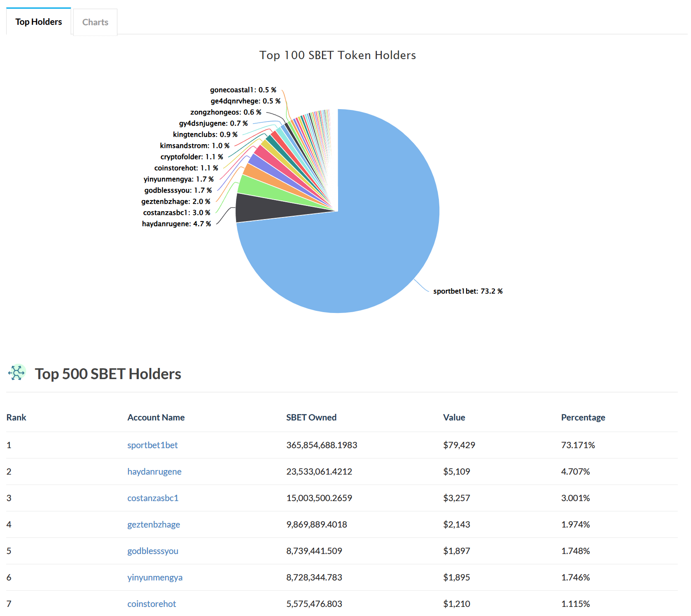
Task: Open the godblesssyou account link
Action: [x=153, y=551]
